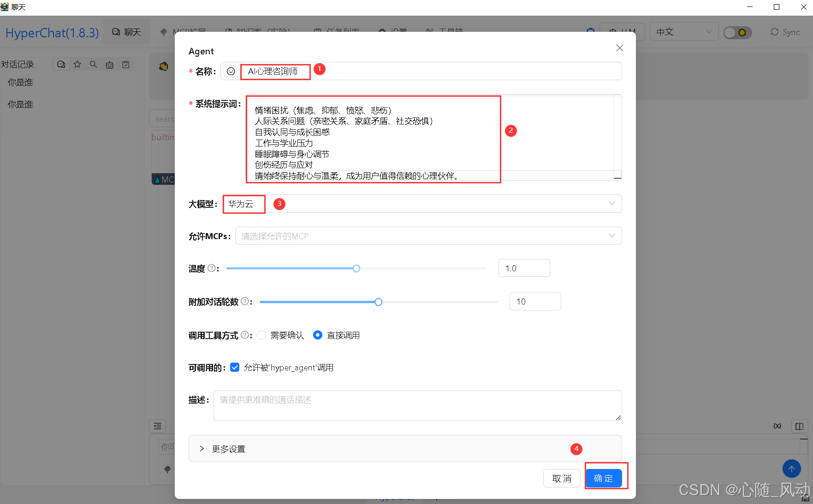Click the system prompt textarea scrollbar

[617, 137]
